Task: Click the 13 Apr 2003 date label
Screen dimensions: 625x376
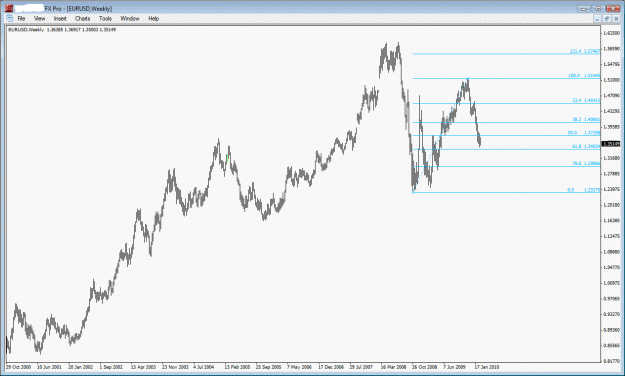Action: (x=143, y=367)
